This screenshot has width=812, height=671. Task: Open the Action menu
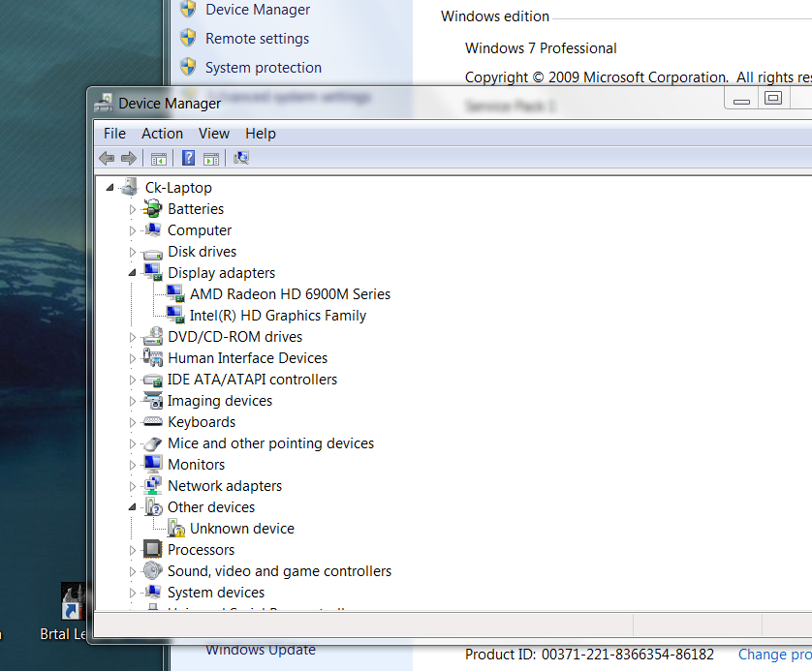point(162,134)
